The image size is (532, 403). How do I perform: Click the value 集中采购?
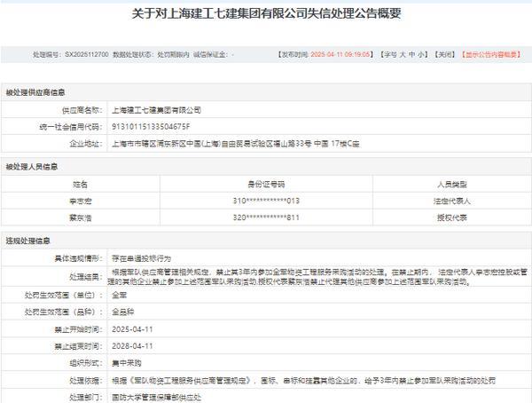tap(127, 363)
